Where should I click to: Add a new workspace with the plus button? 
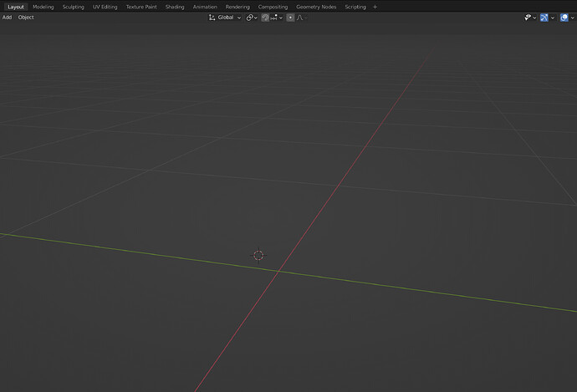[x=375, y=7]
